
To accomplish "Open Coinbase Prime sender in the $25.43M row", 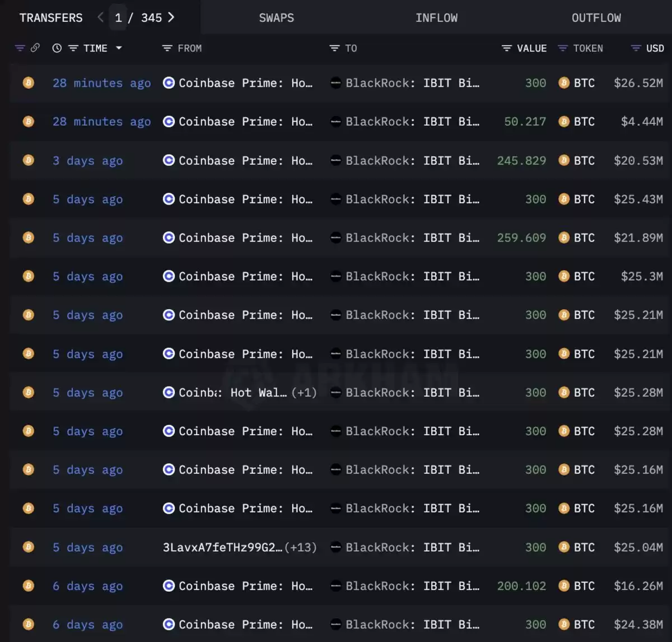I will click(x=246, y=199).
